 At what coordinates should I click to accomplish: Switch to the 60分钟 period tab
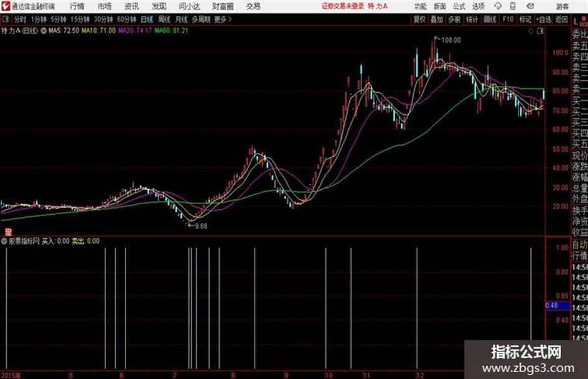point(127,19)
